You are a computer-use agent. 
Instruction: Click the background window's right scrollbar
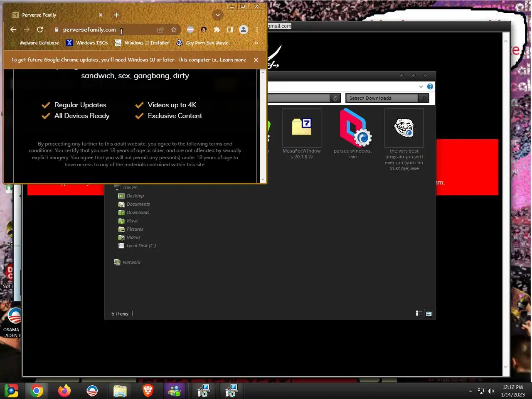point(506,204)
